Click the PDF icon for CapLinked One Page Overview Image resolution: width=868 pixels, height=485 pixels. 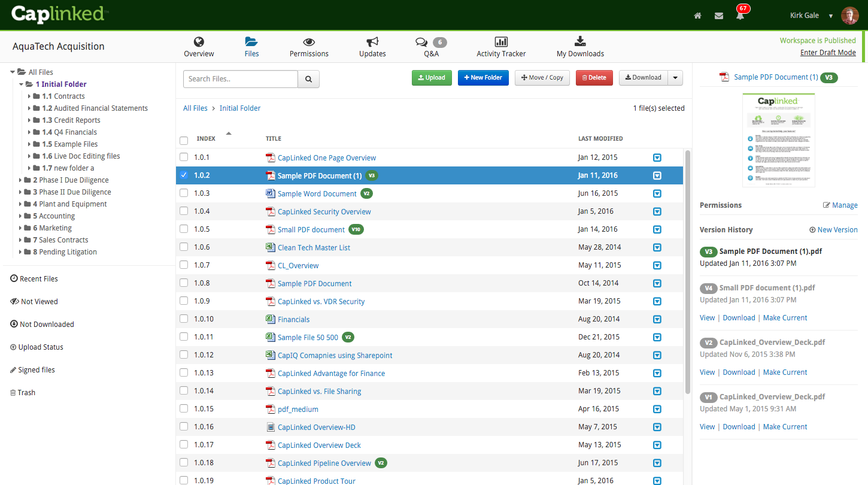point(270,157)
